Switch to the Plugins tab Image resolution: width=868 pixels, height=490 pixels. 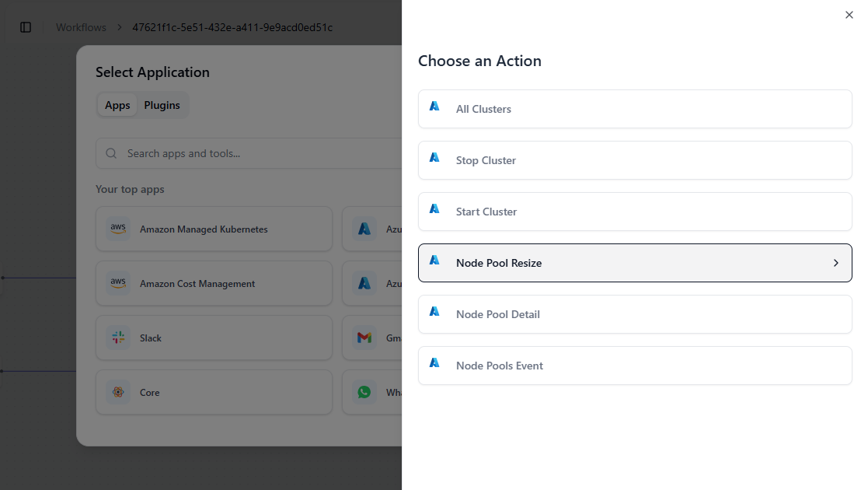(x=162, y=105)
